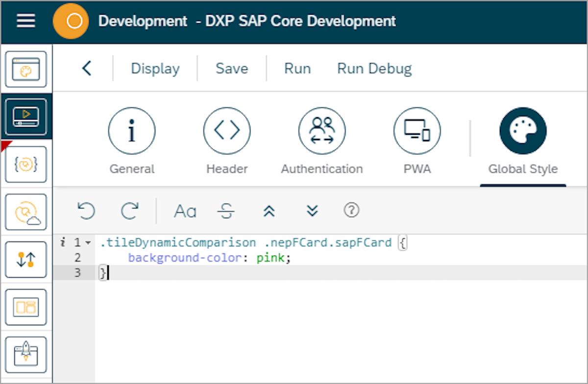588x384 pixels.
Task: Place cursor after closing brace on line 3
Action: [107, 273]
